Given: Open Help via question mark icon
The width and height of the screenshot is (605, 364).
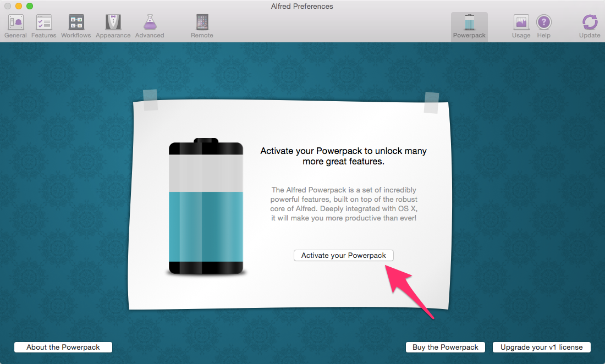Looking at the screenshot, I should 543,26.
